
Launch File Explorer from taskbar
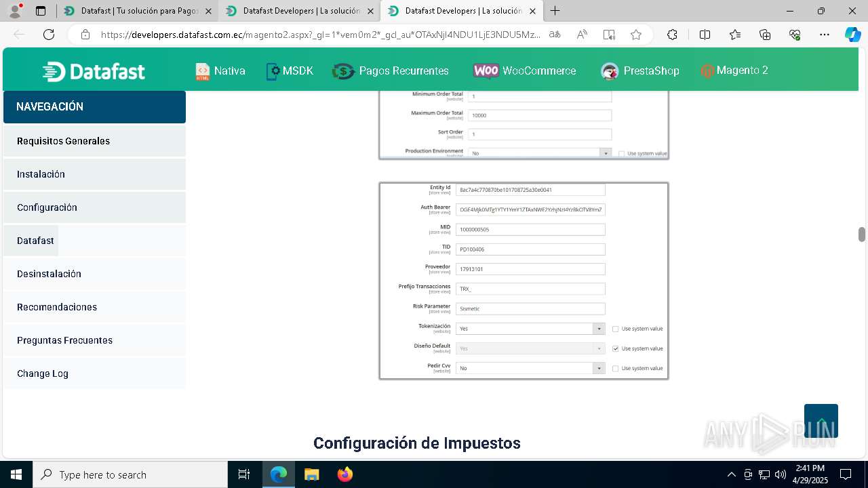[x=311, y=474]
